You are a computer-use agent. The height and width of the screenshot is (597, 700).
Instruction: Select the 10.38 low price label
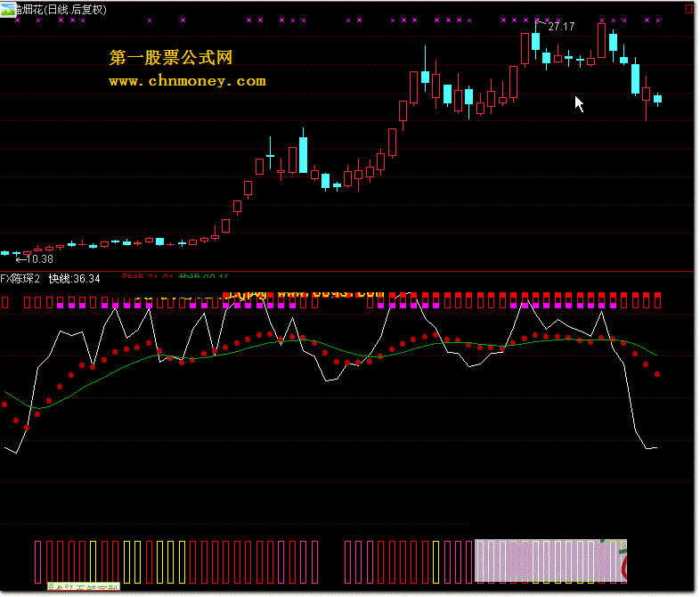coord(40,259)
